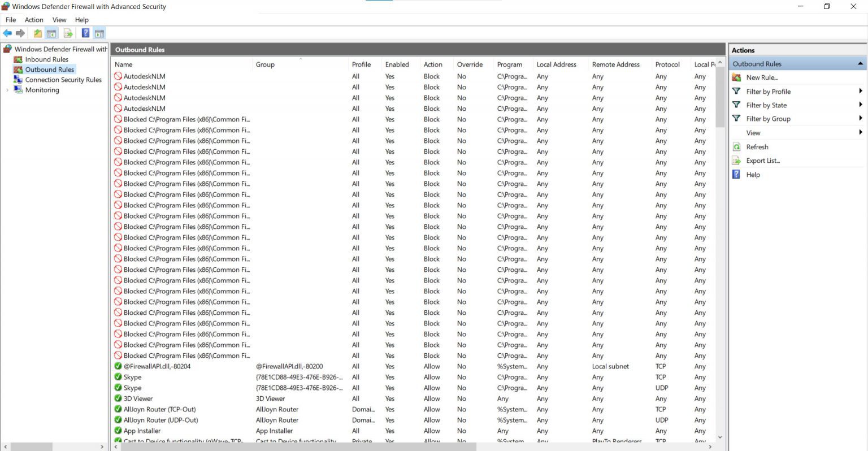Image resolution: width=868 pixels, height=451 pixels.
Task: Toggle the show/hide console tree toolbar icon
Action: tap(51, 33)
